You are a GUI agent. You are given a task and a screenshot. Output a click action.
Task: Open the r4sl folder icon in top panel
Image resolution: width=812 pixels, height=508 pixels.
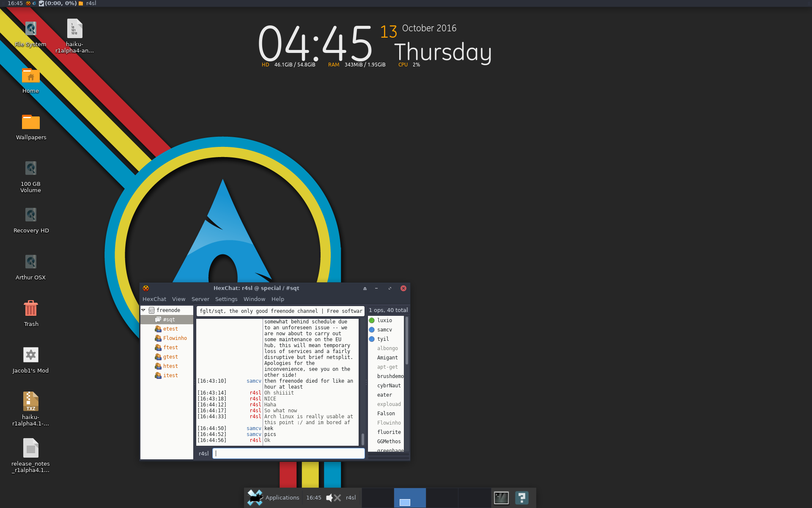(81, 3)
